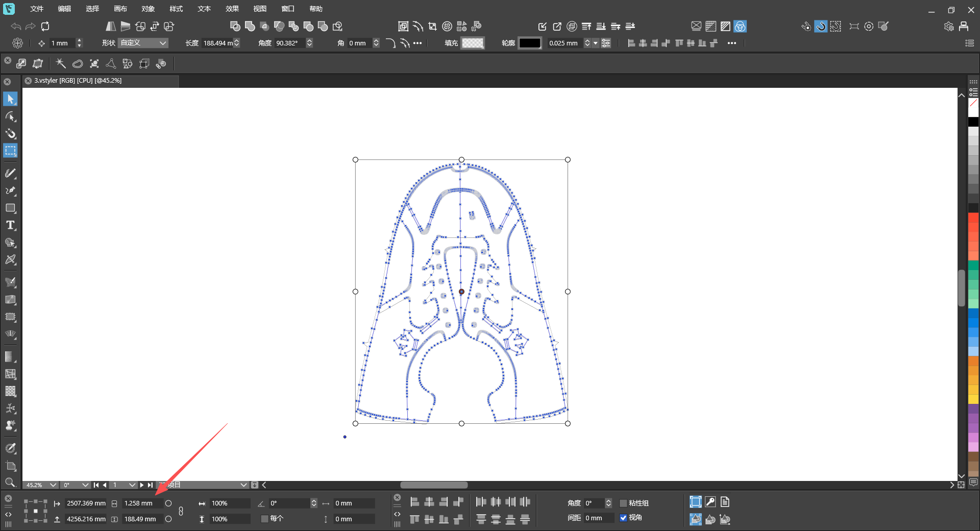Activate the rectangular marquee tool
The height and width of the screenshot is (531, 980).
pyautogui.click(x=10, y=151)
